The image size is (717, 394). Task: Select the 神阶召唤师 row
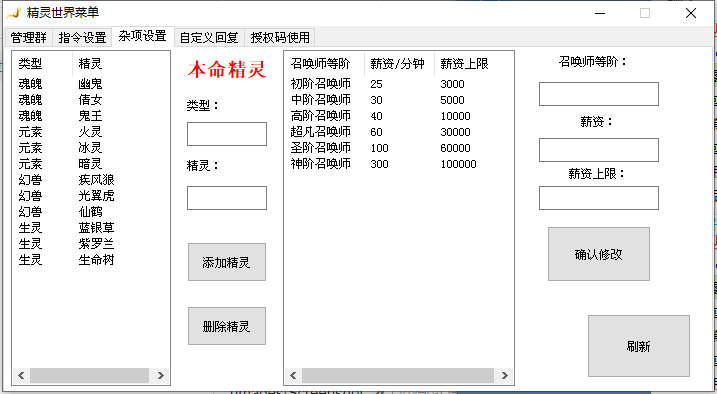(x=399, y=164)
